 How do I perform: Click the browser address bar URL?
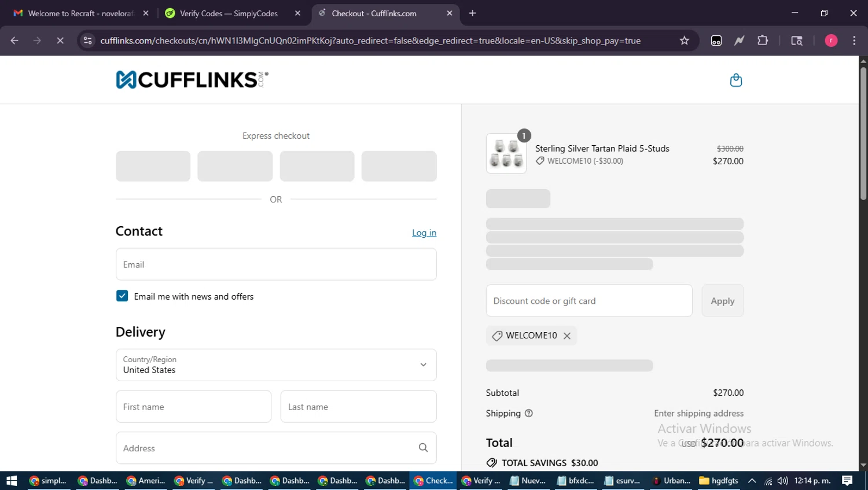point(370,40)
